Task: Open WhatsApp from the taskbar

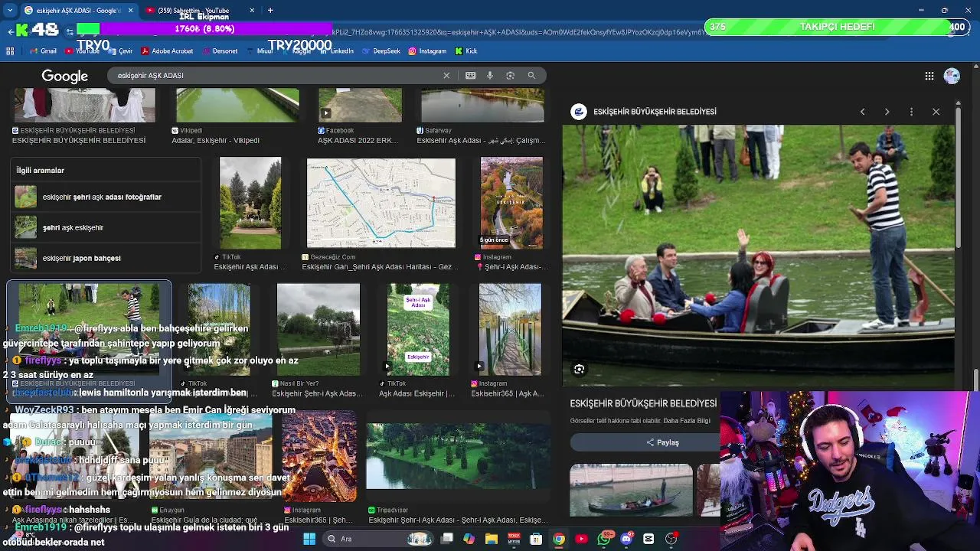Action: (604, 539)
